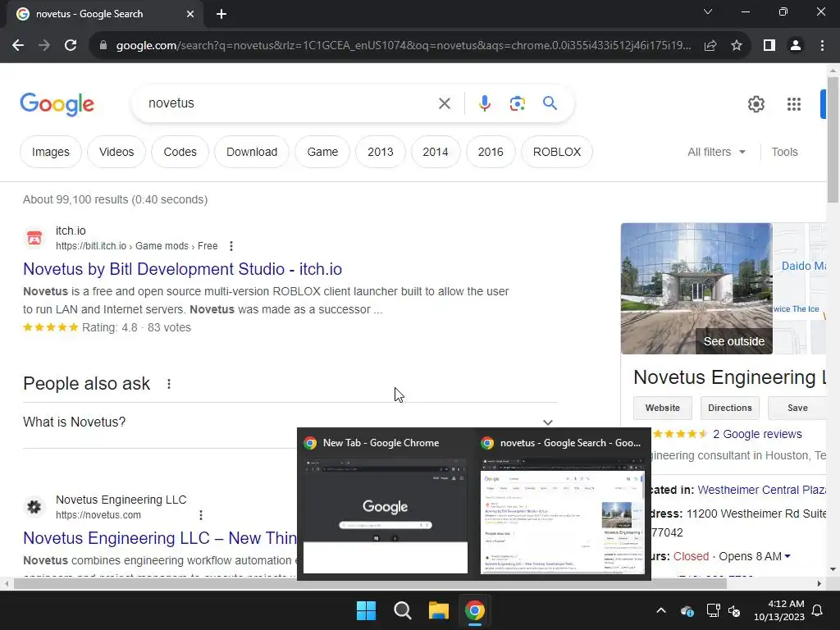Image resolution: width=840 pixels, height=630 pixels.
Task: Switch to New Tab Chrome window preview
Action: [x=386, y=504]
